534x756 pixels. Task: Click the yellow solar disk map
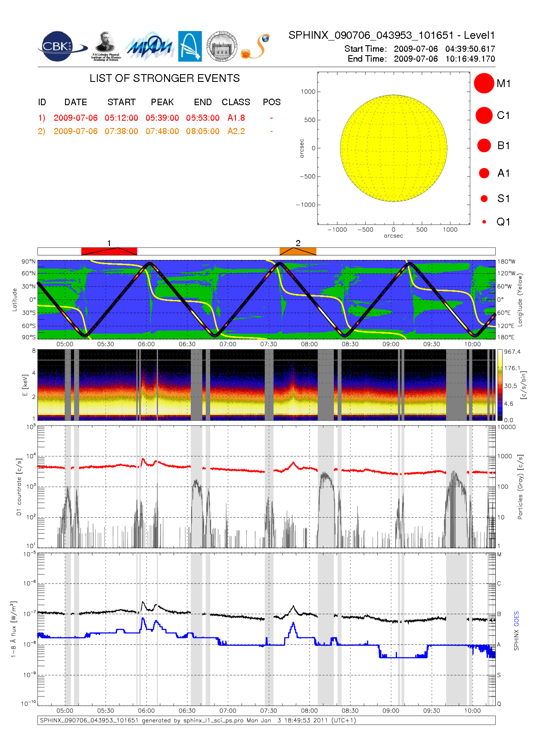point(393,148)
